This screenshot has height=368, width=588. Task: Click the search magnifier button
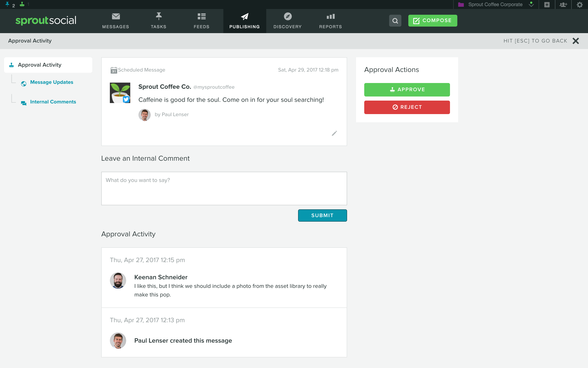click(395, 21)
